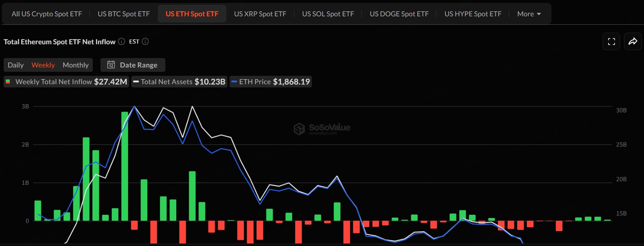
Task: Toggle Total Net Assets line legend
Action: click(179, 82)
